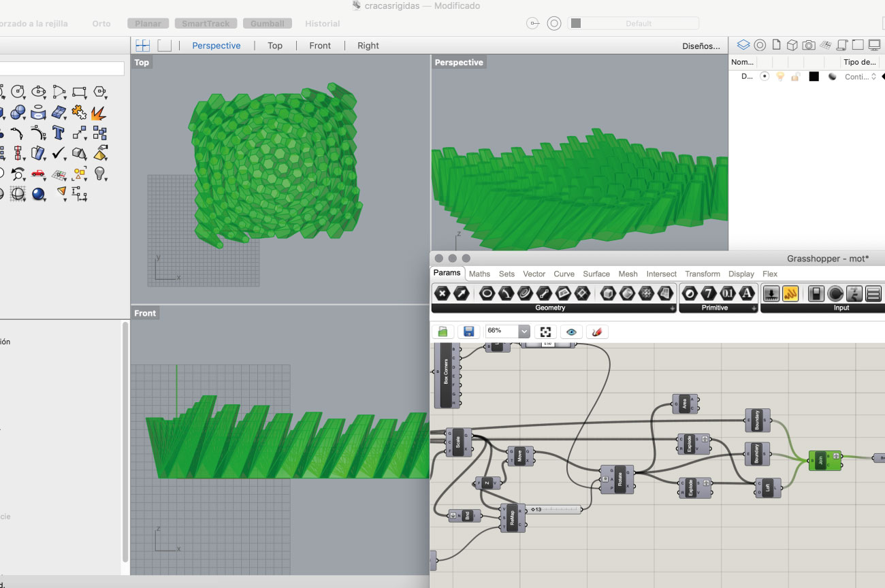This screenshot has height=588, width=885.
Task: Select the Rotate component on canvas
Action: 617,479
